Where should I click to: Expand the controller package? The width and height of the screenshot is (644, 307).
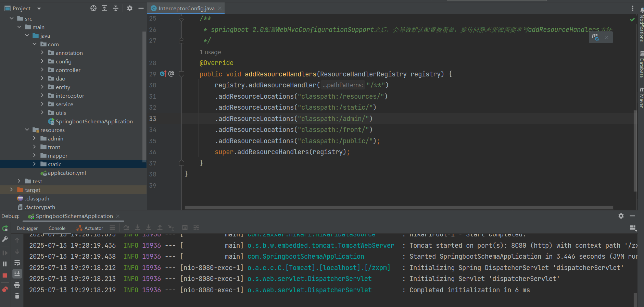click(x=42, y=70)
